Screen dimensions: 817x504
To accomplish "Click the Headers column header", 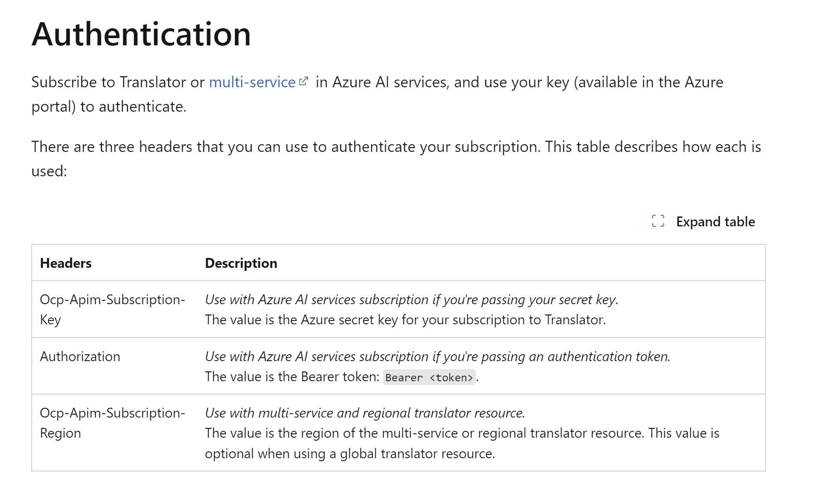I will point(66,263).
